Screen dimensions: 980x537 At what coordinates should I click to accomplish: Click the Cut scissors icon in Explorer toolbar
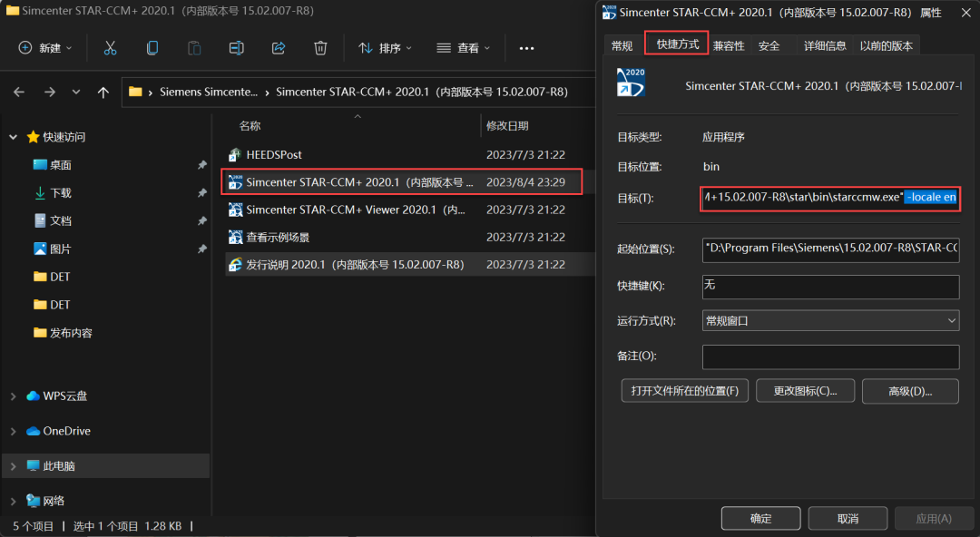click(110, 48)
